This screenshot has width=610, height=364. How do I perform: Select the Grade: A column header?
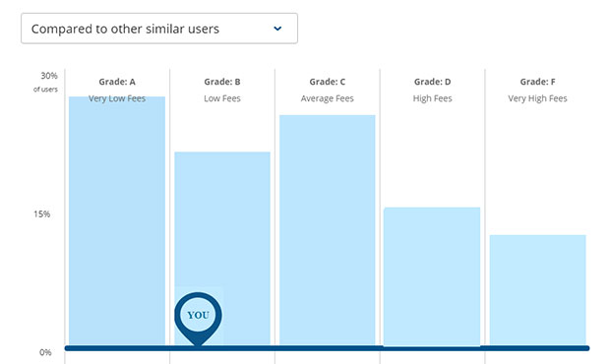[117, 82]
